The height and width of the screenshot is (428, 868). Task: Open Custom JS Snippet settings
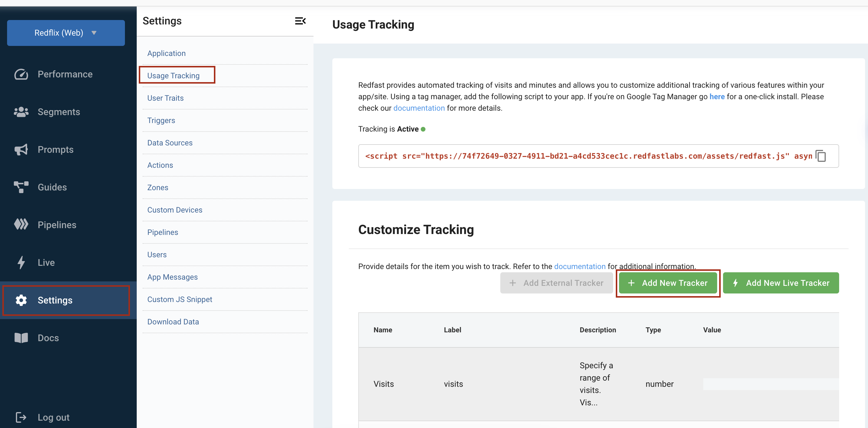point(180,299)
